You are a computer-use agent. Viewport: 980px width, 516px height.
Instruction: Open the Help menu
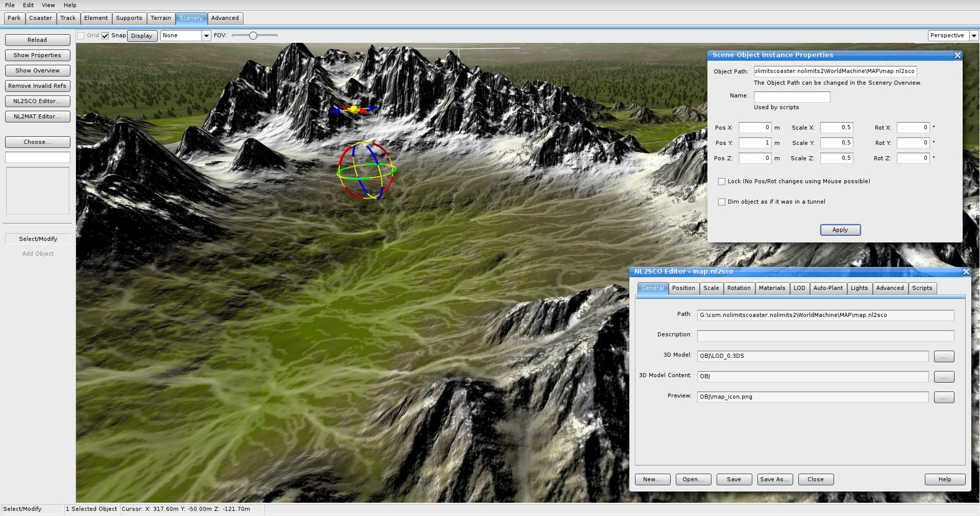70,5
